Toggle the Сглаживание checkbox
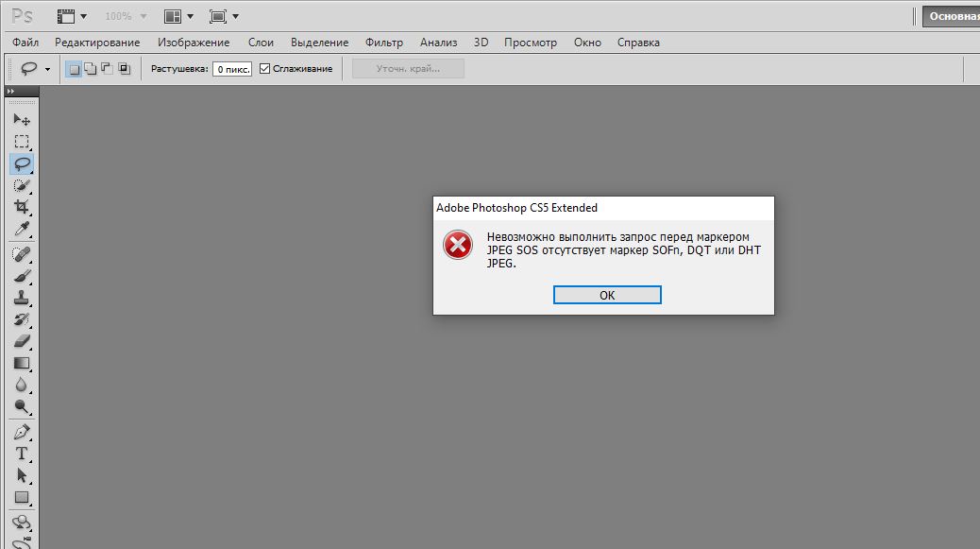980x549 pixels. click(x=265, y=69)
